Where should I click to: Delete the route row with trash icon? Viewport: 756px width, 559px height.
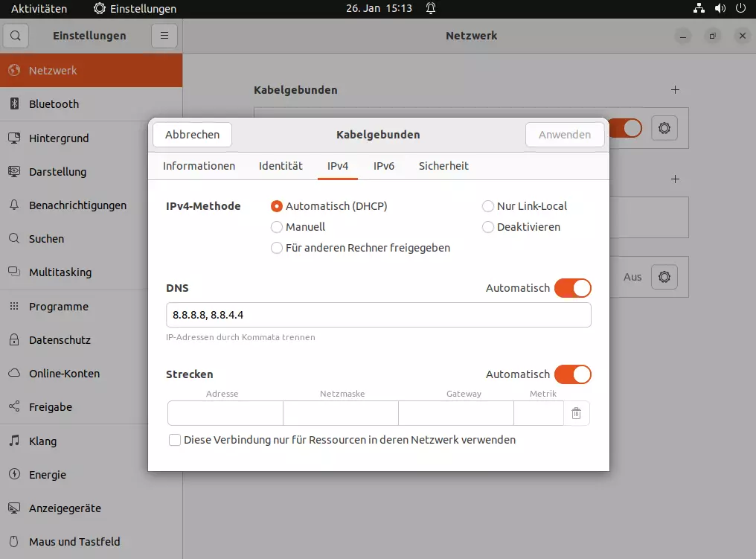(x=576, y=413)
